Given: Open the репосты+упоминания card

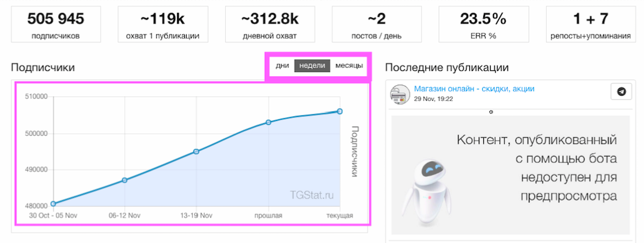Looking at the screenshot, I should click(589, 24).
